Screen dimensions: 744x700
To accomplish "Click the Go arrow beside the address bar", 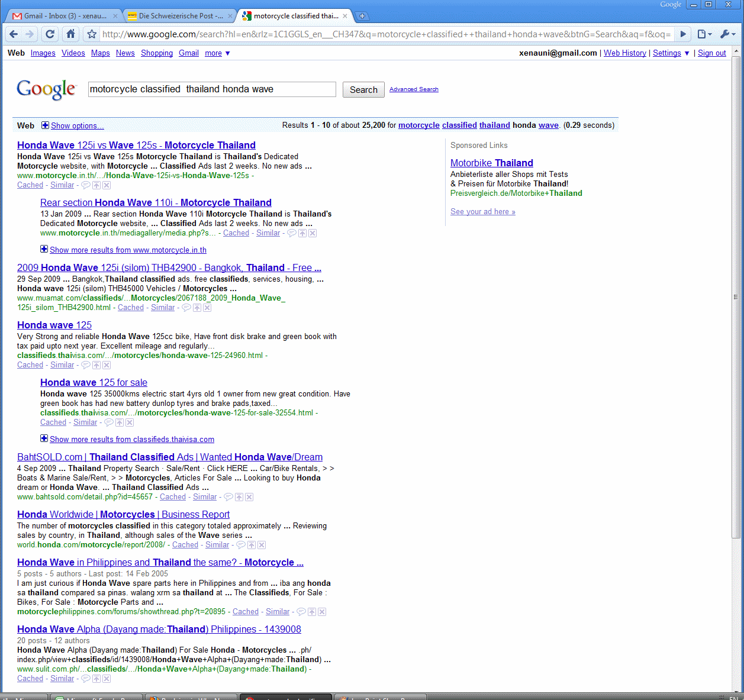I will click(683, 34).
